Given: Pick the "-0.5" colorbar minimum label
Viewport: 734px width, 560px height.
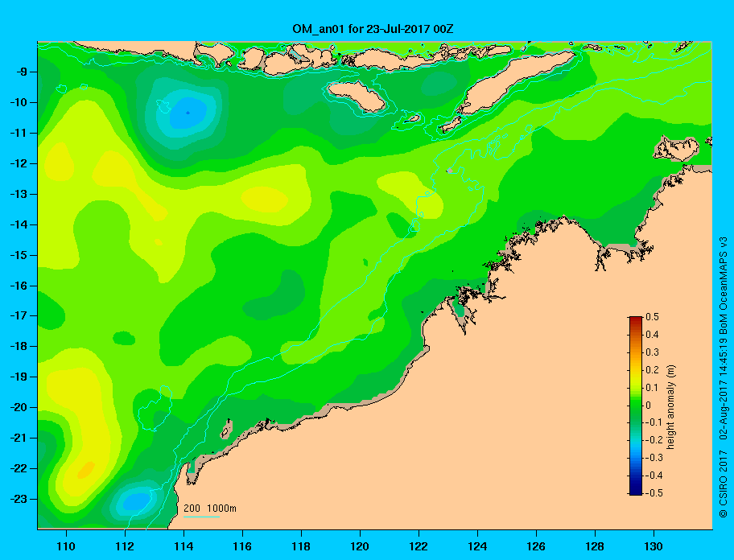Looking at the screenshot, I should pos(654,493).
